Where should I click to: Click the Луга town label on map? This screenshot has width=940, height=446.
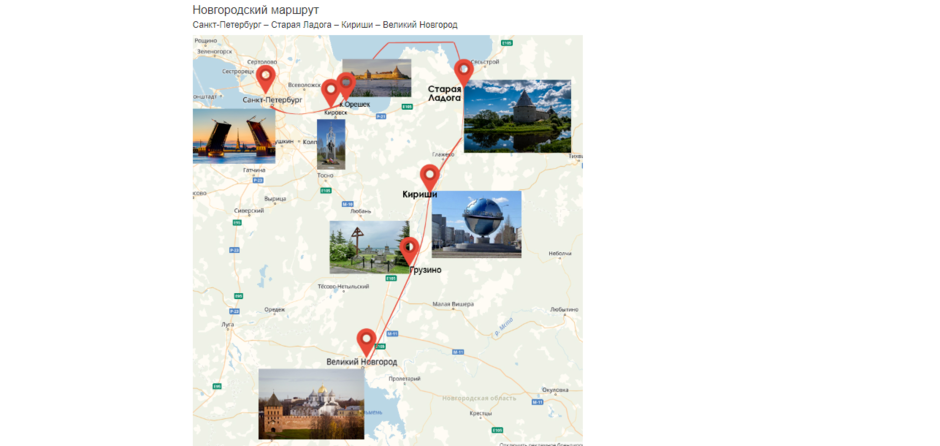coord(228,324)
